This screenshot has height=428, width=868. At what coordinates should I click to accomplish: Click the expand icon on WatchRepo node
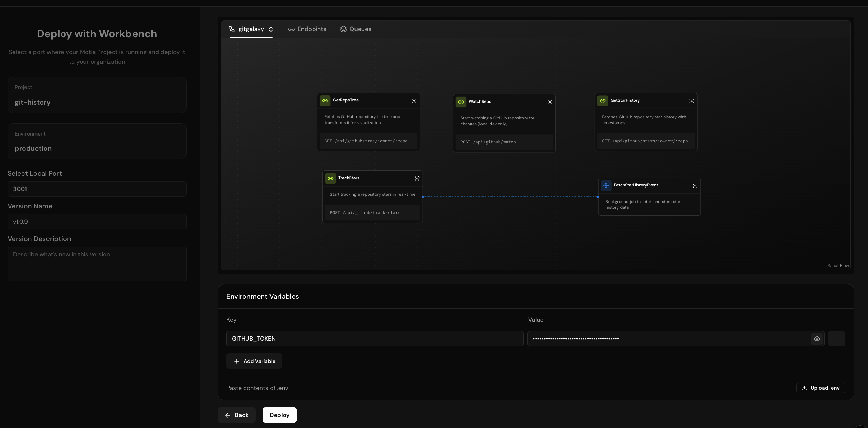pos(549,102)
